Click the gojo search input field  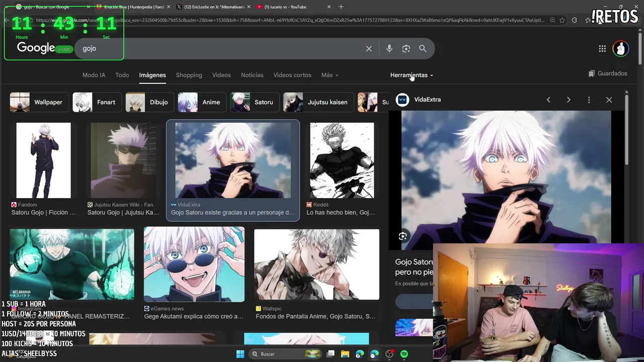click(221, 49)
